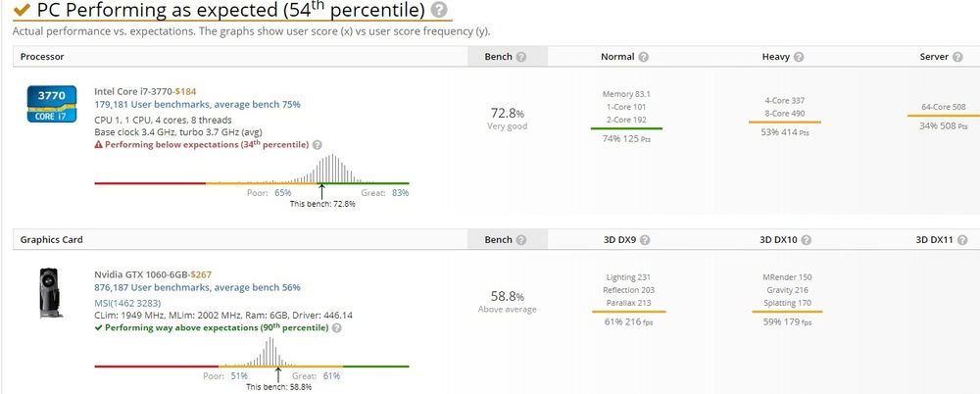Screen dimensions: 980x394
Task: Click help icon next to Processor Bench
Action: point(521,57)
